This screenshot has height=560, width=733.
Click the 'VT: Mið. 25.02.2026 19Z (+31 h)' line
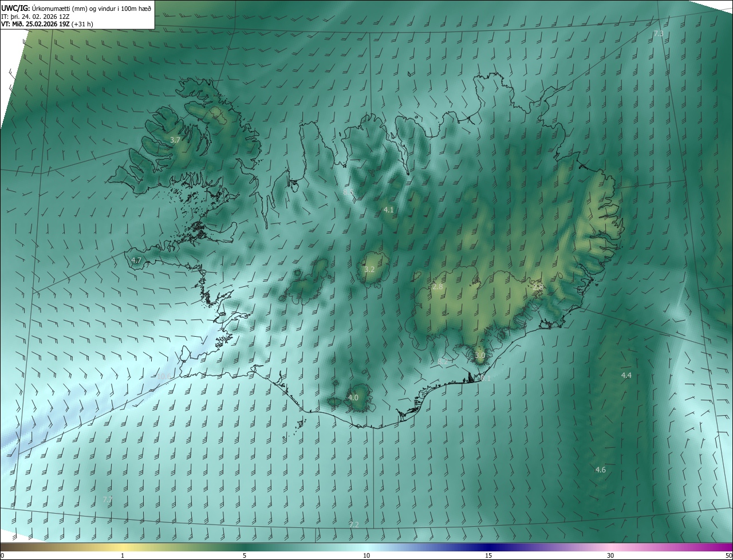[x=46, y=24]
